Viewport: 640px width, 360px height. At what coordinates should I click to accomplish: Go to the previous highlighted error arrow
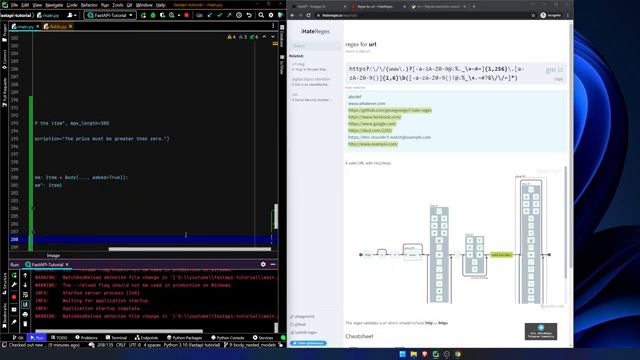tap(264, 37)
